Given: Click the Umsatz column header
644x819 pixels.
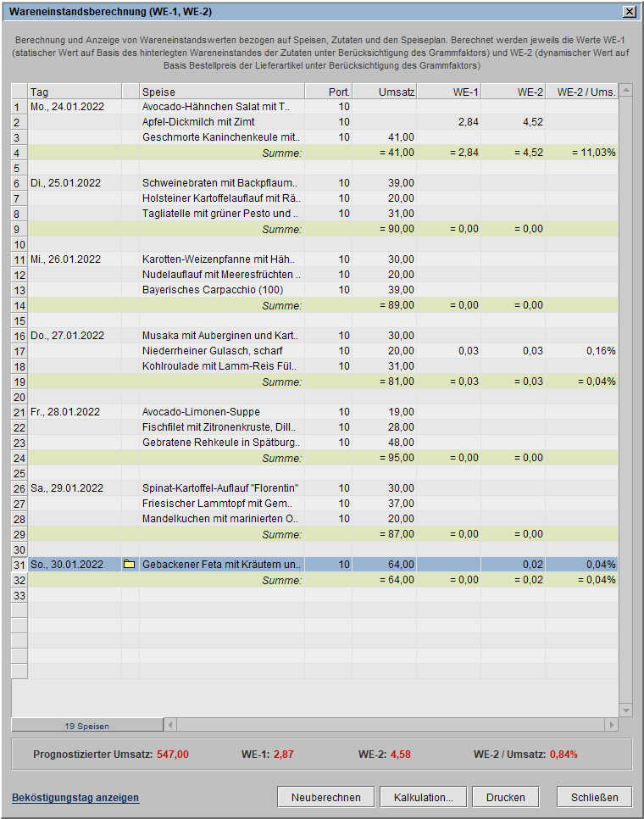Looking at the screenshot, I should (385, 92).
